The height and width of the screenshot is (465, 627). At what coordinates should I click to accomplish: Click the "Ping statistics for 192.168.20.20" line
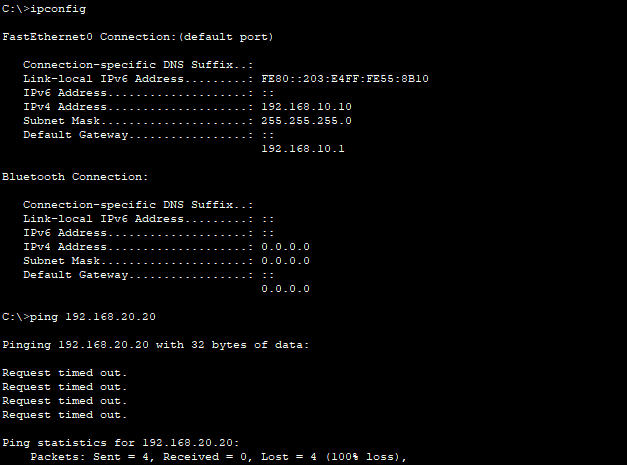tap(117, 442)
